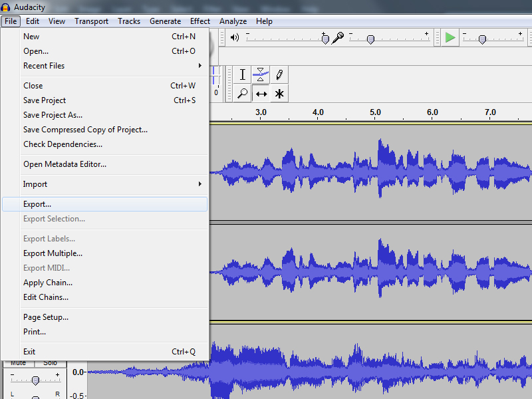
Task: Select the Draw pencil tool
Action: [279, 74]
